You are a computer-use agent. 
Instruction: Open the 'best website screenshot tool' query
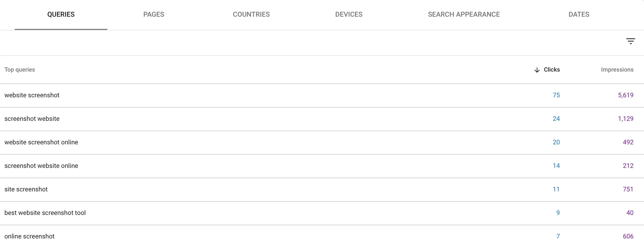coord(45,212)
